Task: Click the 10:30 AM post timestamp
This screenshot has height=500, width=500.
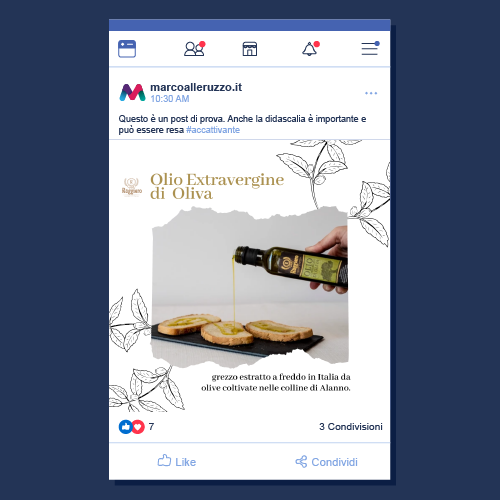Action: [170, 99]
